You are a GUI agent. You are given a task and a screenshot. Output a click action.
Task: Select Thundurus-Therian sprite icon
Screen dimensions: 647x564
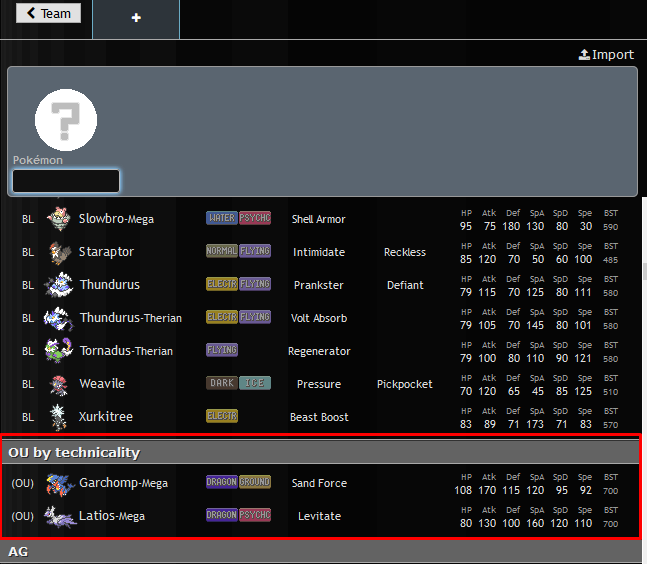pos(59,318)
